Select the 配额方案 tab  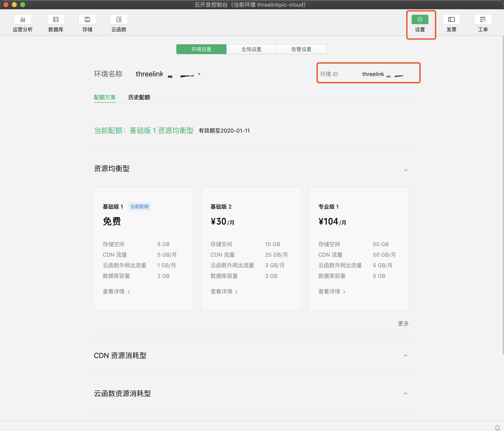click(105, 98)
